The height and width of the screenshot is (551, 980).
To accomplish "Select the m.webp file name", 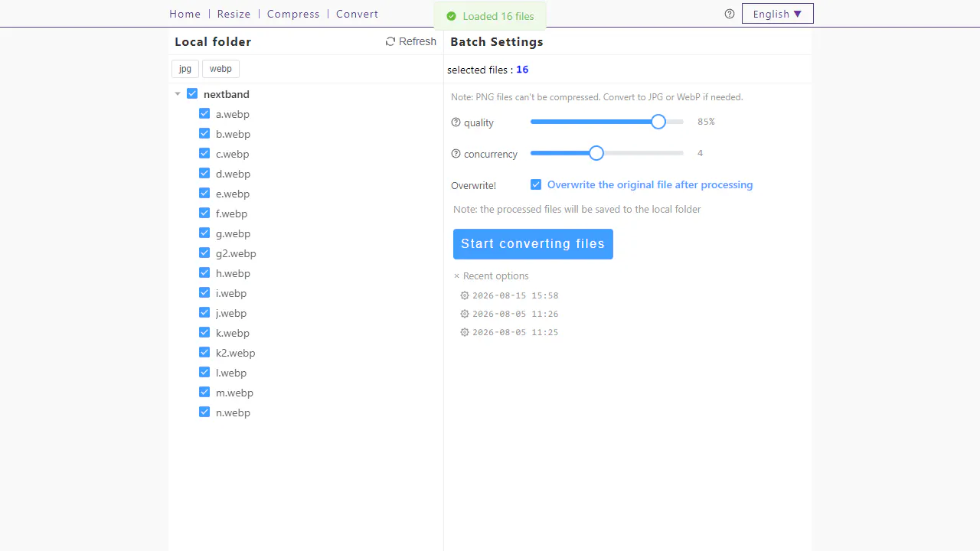I will click(234, 393).
